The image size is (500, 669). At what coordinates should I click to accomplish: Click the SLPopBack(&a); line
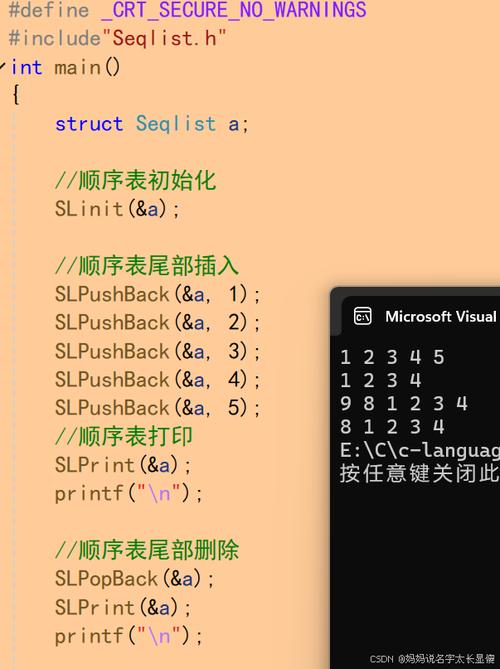coord(134,579)
